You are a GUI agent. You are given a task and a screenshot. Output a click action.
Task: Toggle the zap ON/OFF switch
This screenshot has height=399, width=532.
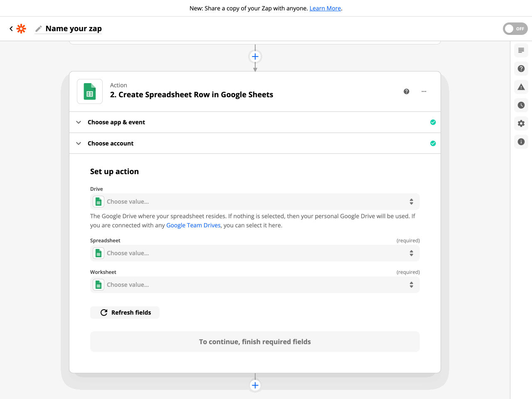[515, 29]
